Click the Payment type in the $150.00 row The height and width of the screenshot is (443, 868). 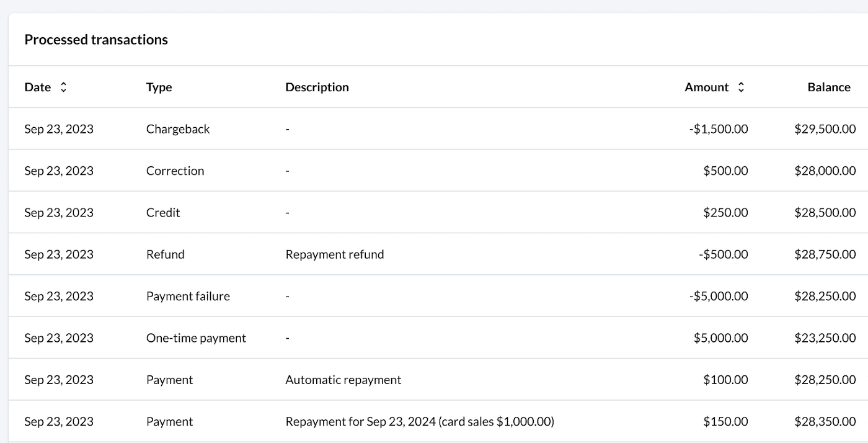[169, 421]
